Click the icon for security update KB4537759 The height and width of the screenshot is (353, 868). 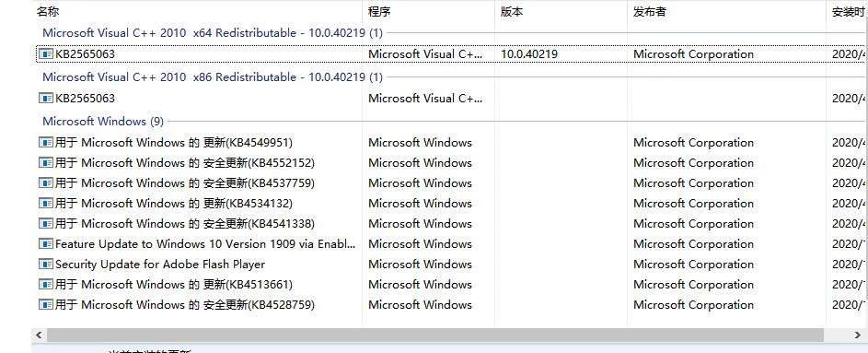pyautogui.click(x=46, y=182)
